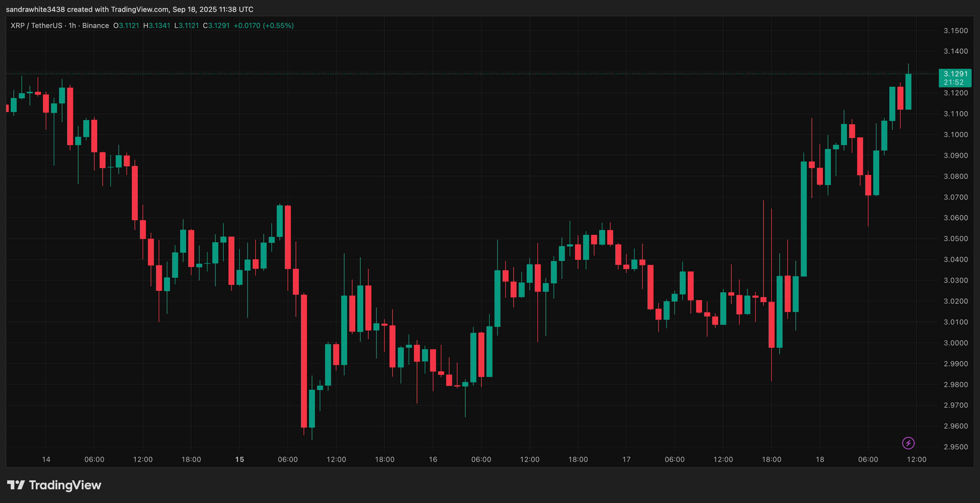Click the current price label 3.1291

click(955, 74)
